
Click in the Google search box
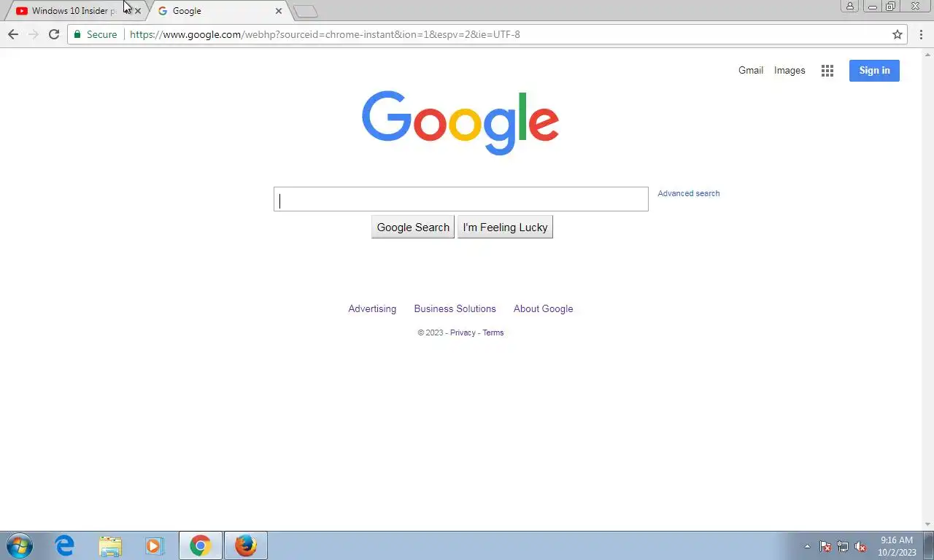click(x=461, y=199)
